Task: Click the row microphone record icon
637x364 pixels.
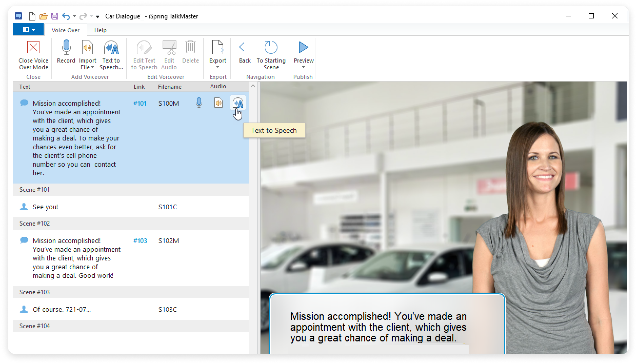Action: coord(199,103)
